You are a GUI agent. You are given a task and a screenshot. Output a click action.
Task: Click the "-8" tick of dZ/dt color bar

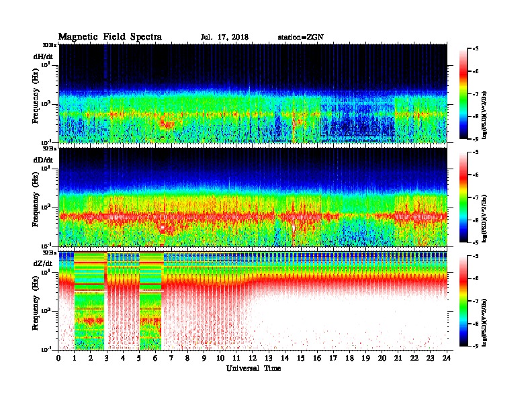[x=476, y=324]
